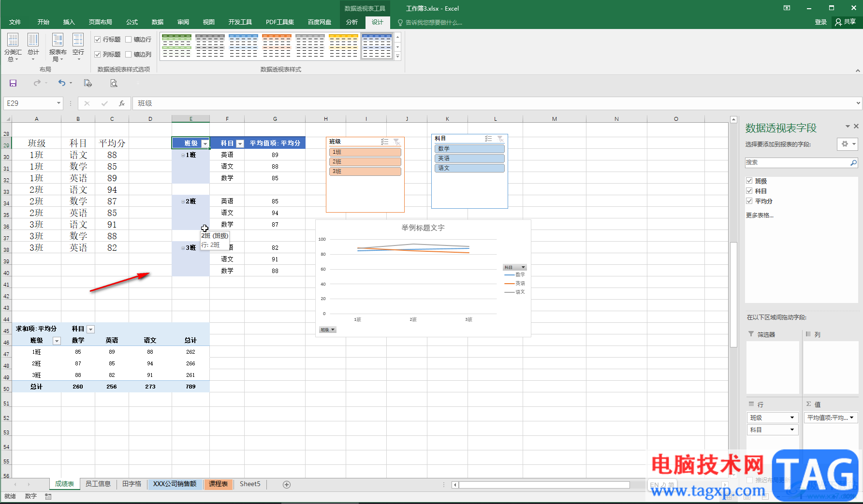Open the 总计 grand totals menu

click(x=33, y=47)
